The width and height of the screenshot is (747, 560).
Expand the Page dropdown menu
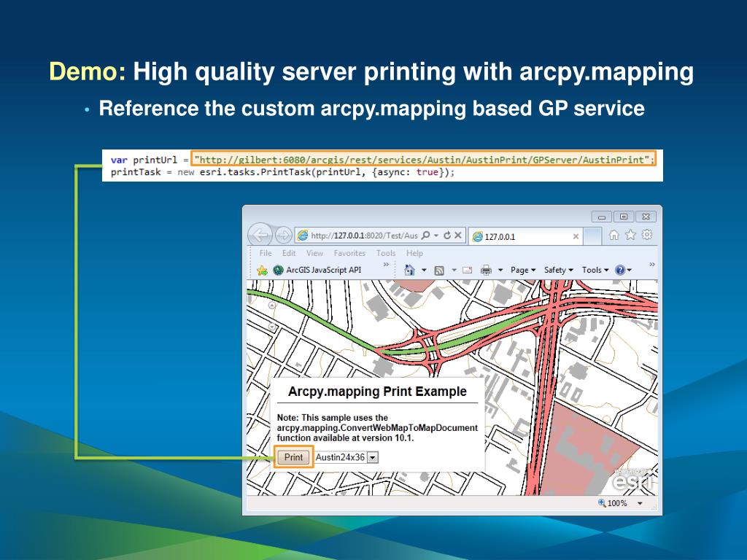coord(523,270)
